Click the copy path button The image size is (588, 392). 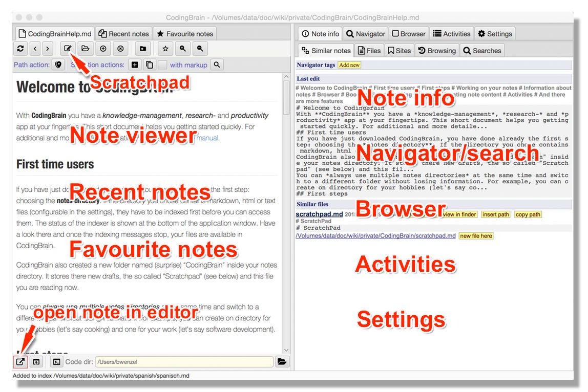[x=528, y=214]
